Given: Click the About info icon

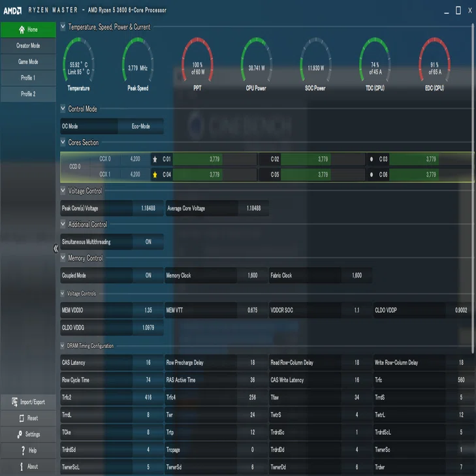Looking at the screenshot, I should [22, 467].
